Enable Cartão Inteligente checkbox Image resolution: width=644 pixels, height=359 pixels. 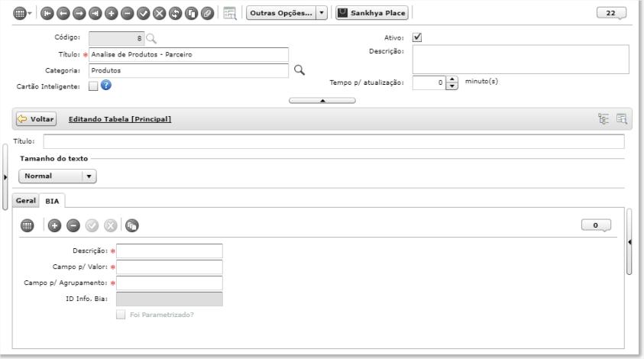93,86
